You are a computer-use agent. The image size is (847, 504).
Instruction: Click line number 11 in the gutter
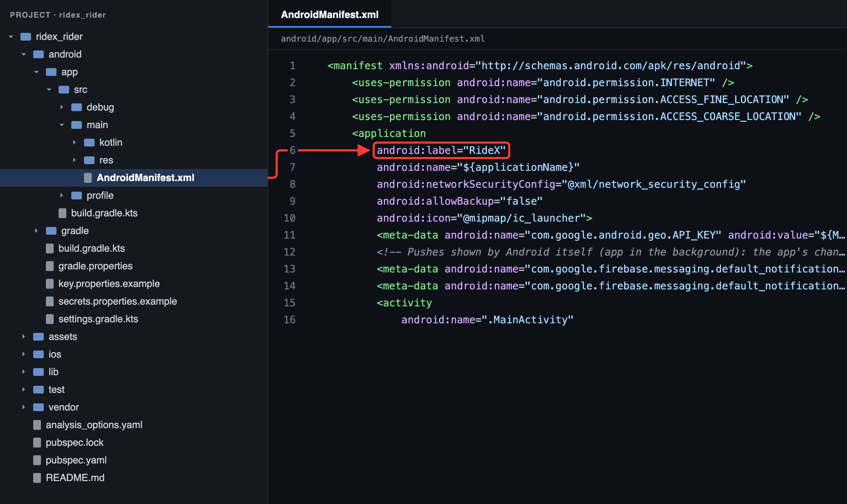[x=289, y=235]
